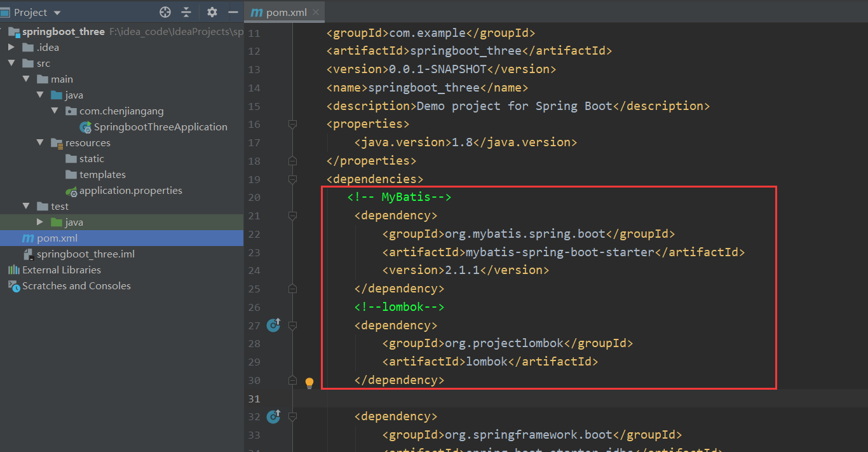Click the Spring Boot application class icon
Image resolution: width=868 pixels, height=452 pixels.
86,127
